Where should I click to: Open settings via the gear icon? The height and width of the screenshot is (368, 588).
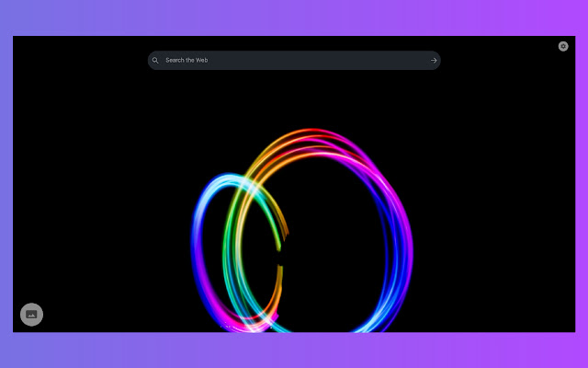click(x=563, y=46)
